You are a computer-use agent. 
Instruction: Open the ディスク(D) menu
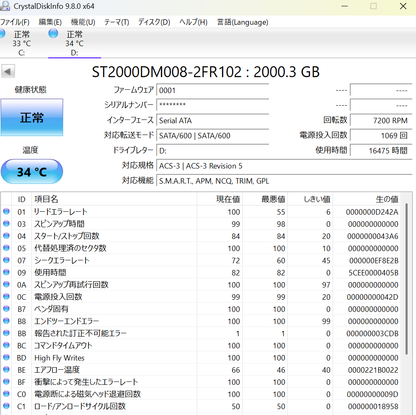(154, 22)
